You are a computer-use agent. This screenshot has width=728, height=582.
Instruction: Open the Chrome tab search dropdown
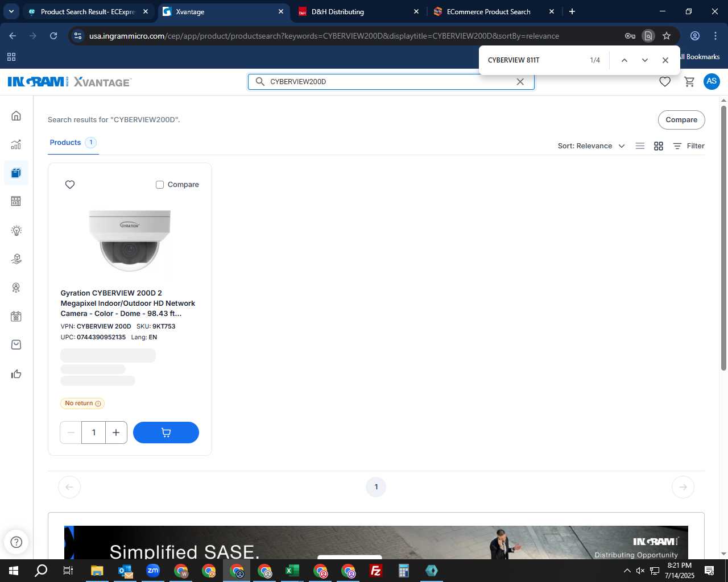coord(11,11)
